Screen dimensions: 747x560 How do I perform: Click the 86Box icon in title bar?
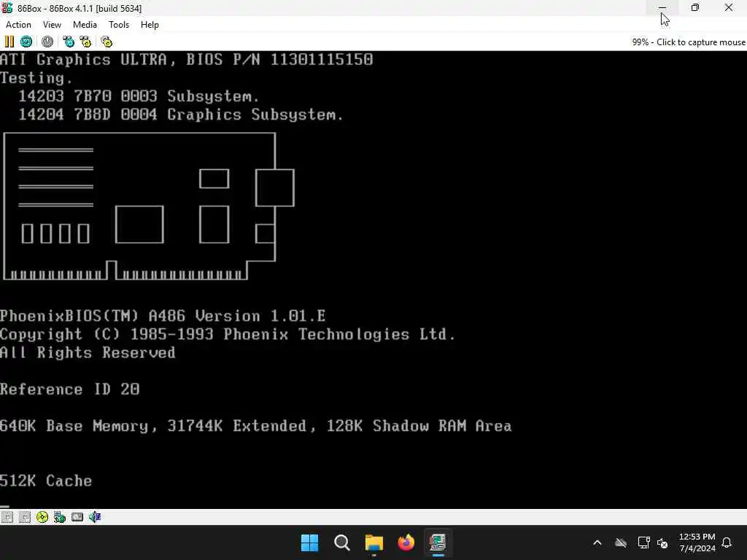click(x=7, y=8)
